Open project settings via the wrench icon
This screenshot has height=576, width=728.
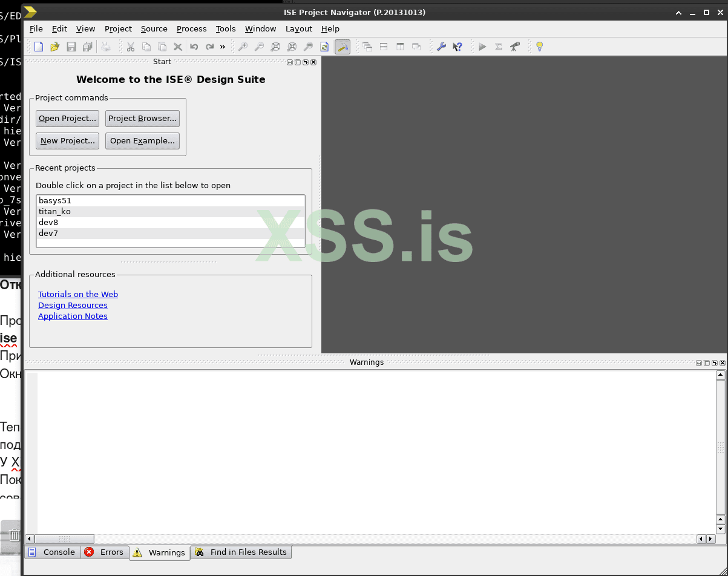click(x=442, y=47)
